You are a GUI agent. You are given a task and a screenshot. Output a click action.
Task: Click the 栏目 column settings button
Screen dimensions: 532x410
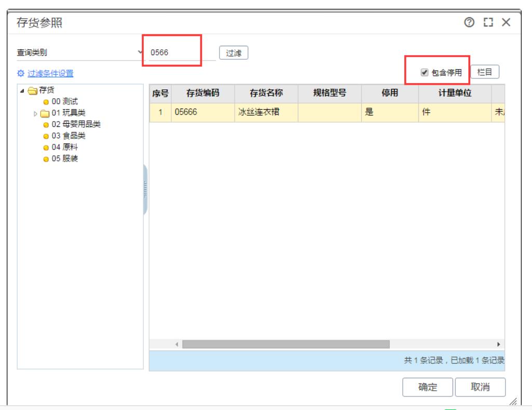point(484,72)
